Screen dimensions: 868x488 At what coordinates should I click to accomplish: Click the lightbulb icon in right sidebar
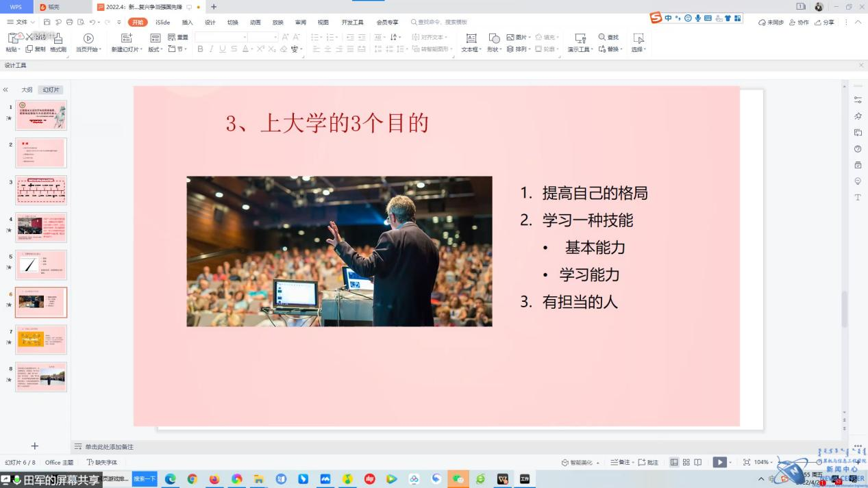858,181
